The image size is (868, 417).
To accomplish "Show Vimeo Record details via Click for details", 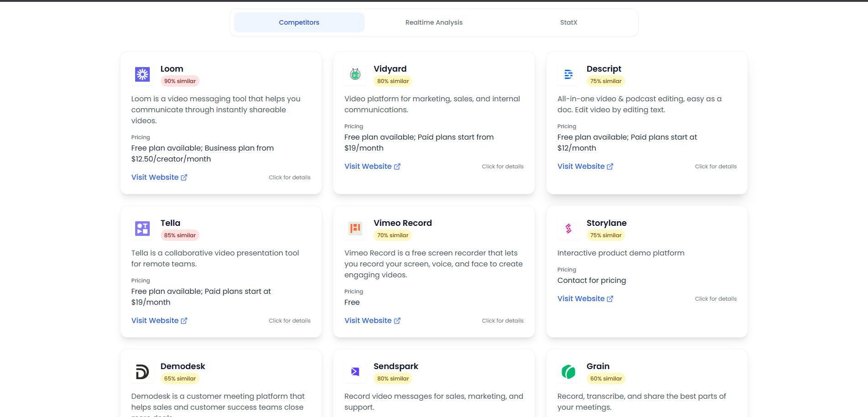I will tap(502, 321).
